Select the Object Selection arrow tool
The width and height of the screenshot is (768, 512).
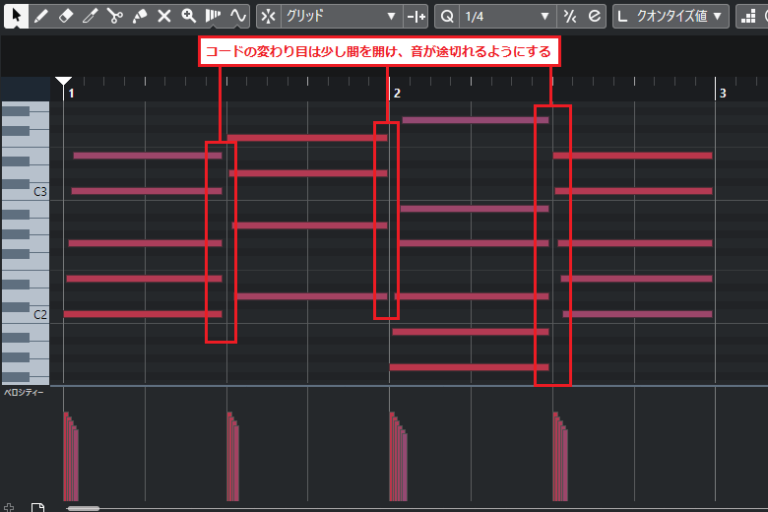click(15, 16)
